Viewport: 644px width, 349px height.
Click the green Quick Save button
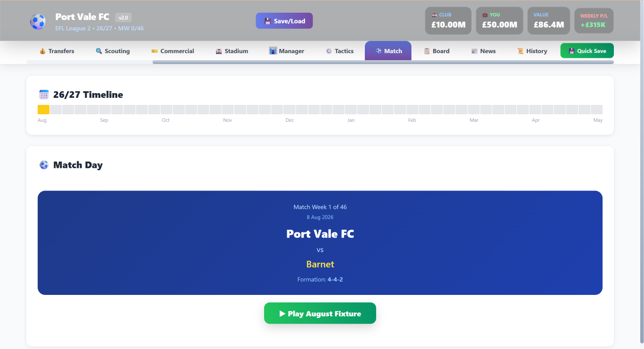pyautogui.click(x=587, y=51)
